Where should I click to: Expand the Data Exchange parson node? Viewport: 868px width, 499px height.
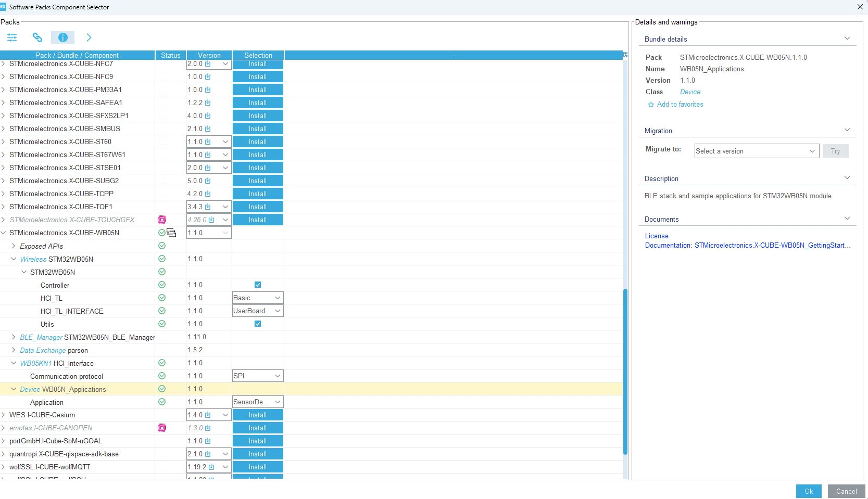pos(14,350)
